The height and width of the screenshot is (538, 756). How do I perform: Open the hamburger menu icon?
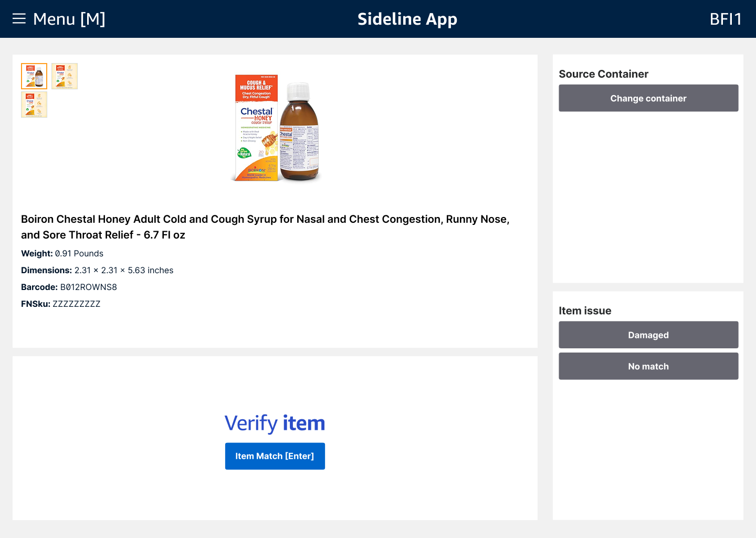(x=19, y=19)
